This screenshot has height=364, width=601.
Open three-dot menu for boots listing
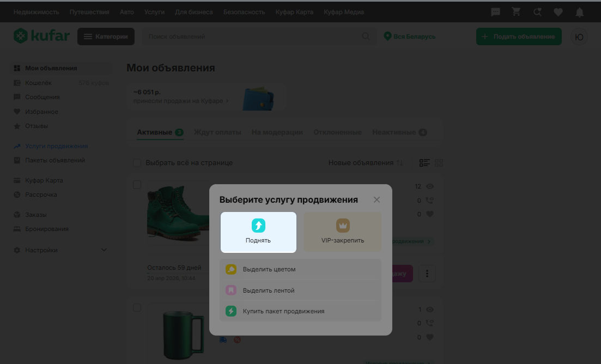point(427,274)
